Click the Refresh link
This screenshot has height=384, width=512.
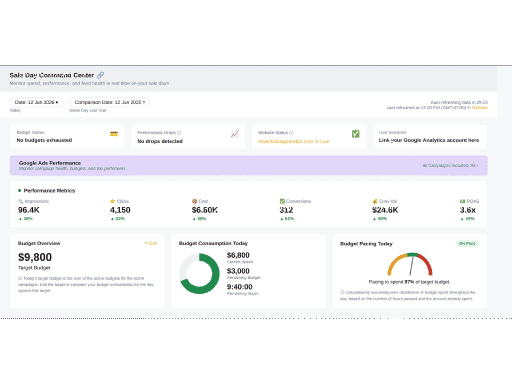click(480, 108)
